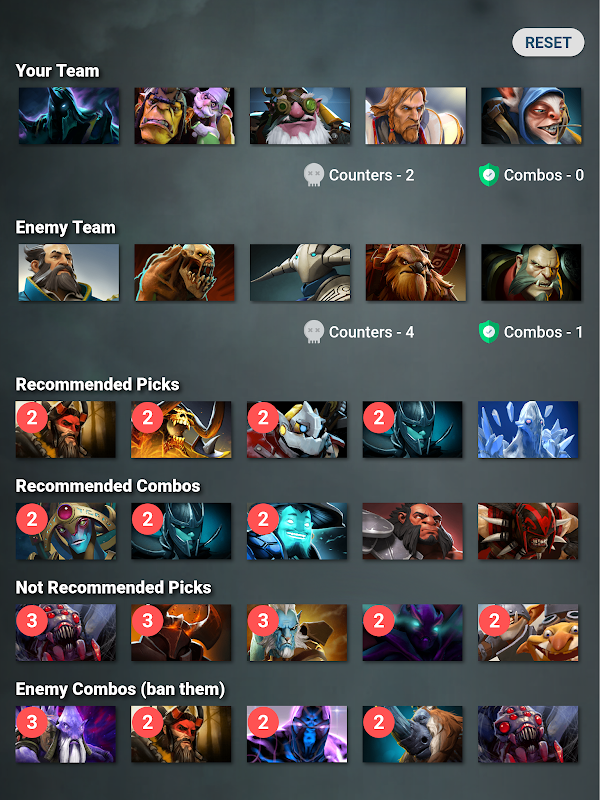Open Omniknight slot in Your Team
The width and height of the screenshot is (600, 800).
coord(415,116)
